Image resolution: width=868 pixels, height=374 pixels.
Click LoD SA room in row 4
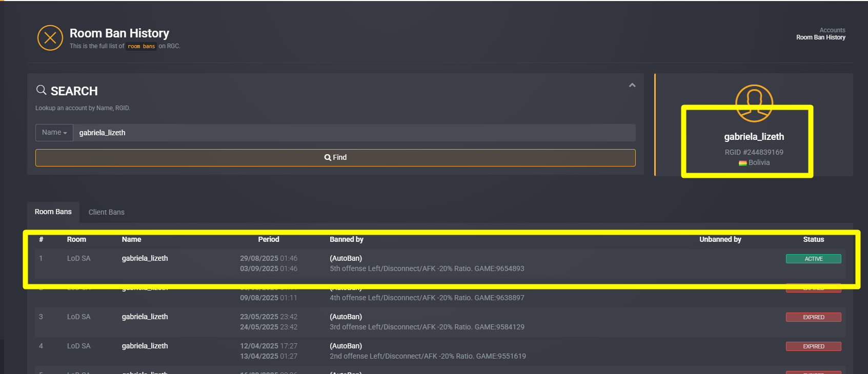78,346
